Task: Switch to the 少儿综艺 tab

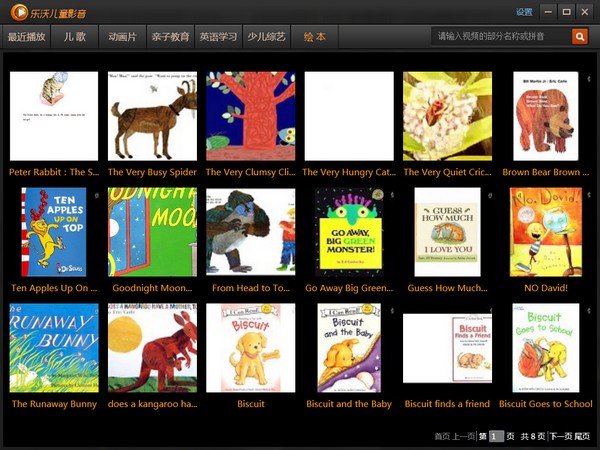Action: coord(266,36)
